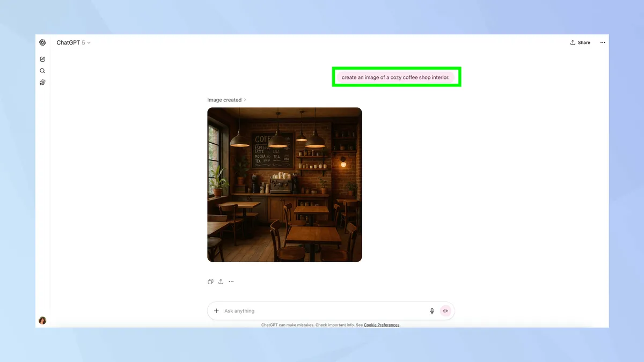Open the attachment menu with the plus icon
644x362 pixels.
pos(216,311)
